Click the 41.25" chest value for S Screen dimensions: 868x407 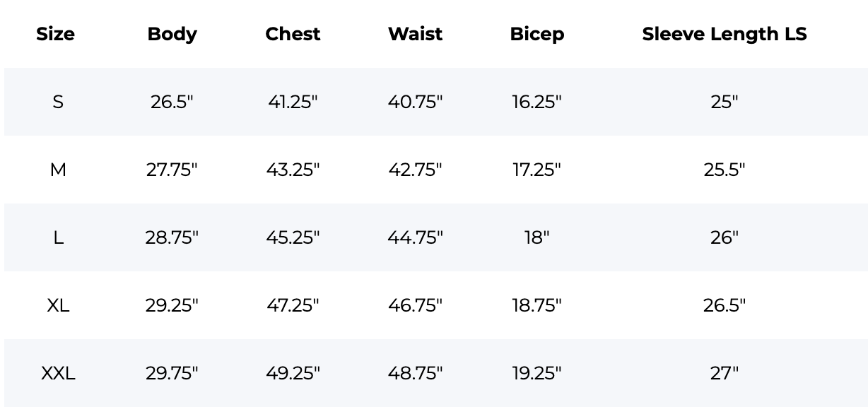293,102
